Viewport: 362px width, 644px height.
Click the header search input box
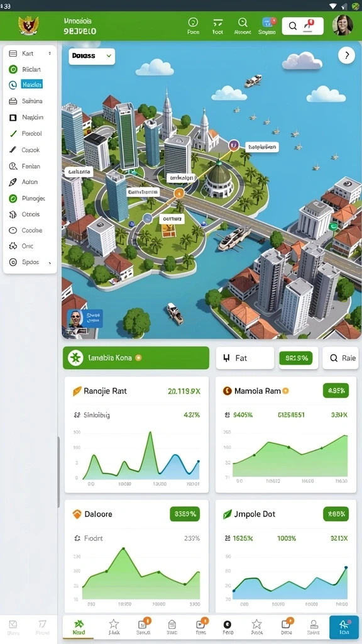click(x=302, y=26)
